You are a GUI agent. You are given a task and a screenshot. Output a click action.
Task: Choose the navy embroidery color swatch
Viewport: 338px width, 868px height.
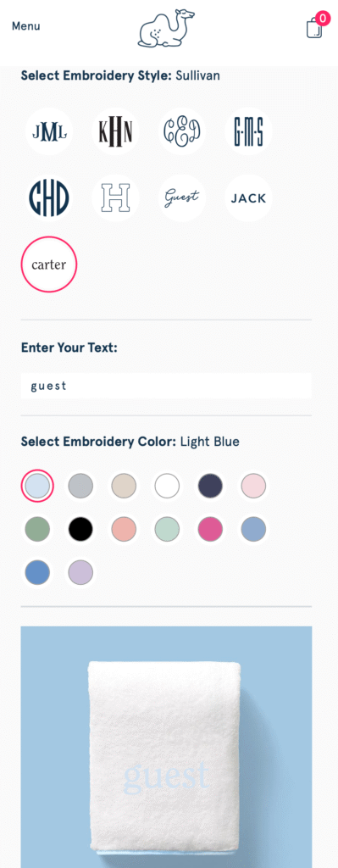(x=210, y=486)
